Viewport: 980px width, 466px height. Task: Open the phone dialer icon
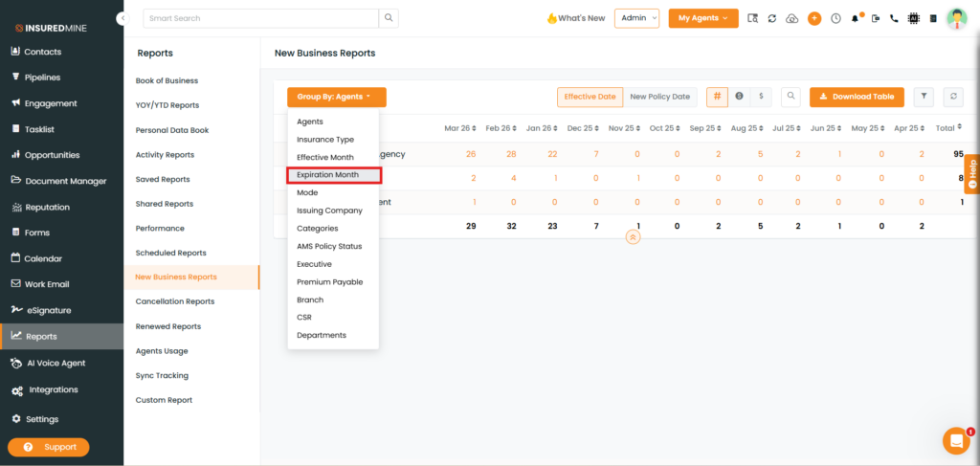point(894,18)
